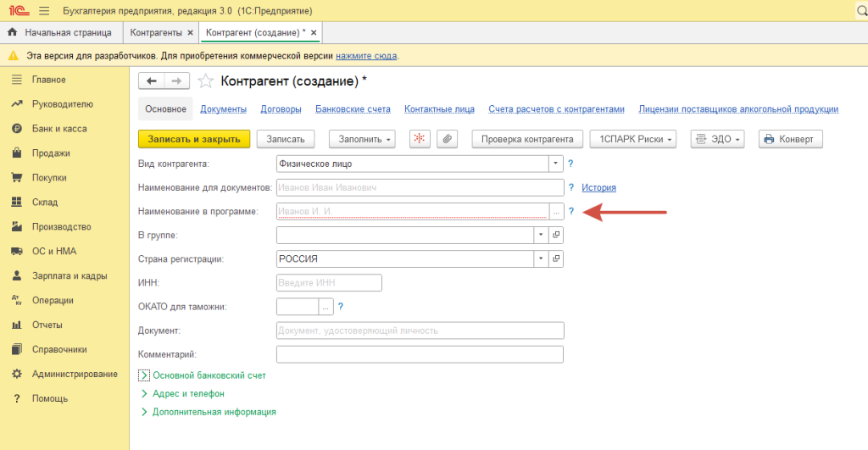The width and height of the screenshot is (868, 450).
Task: Click the back navigation arrow
Action: click(152, 81)
